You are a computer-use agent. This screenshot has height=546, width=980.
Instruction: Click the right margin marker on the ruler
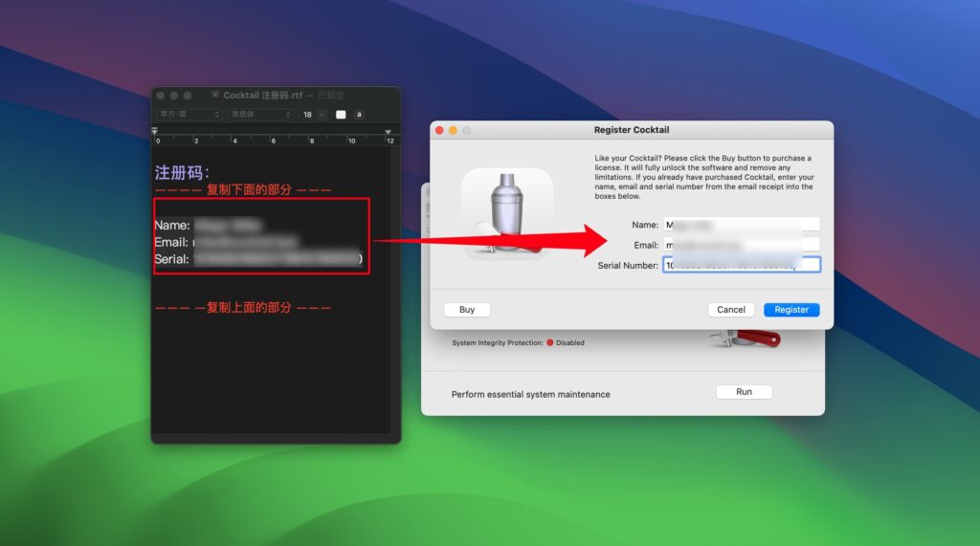coord(389,133)
